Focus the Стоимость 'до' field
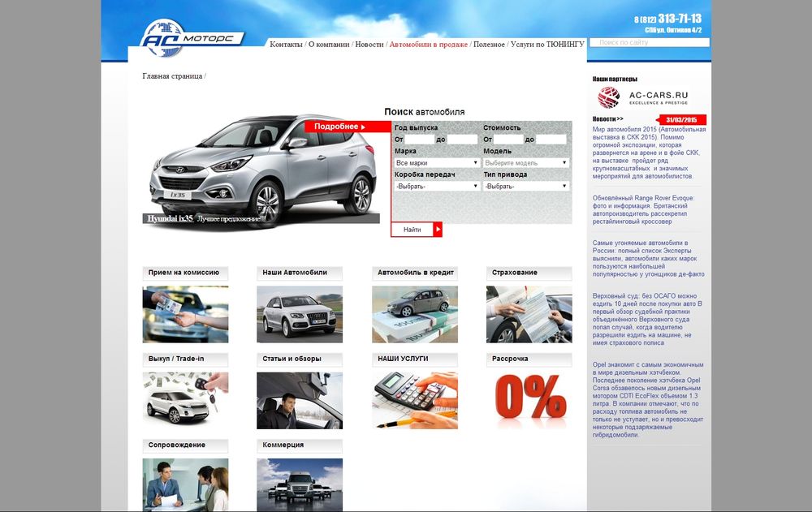812x512 pixels. (551, 140)
